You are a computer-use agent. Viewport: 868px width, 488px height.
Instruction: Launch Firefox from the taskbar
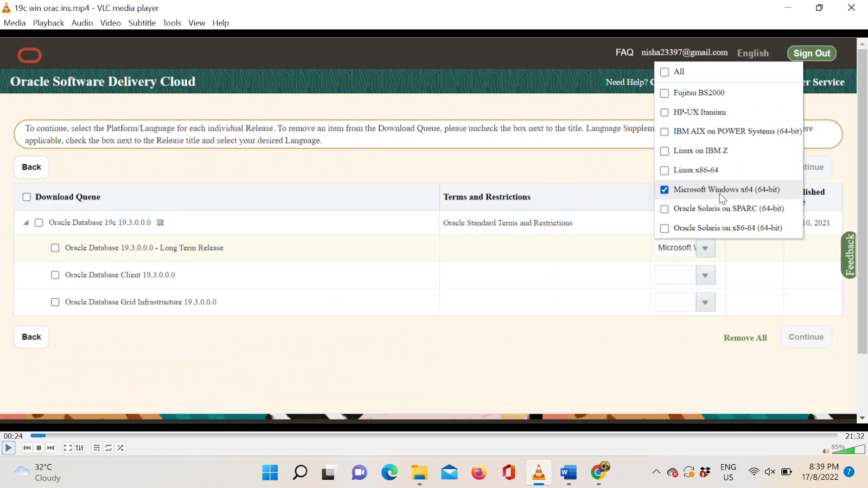coord(479,473)
